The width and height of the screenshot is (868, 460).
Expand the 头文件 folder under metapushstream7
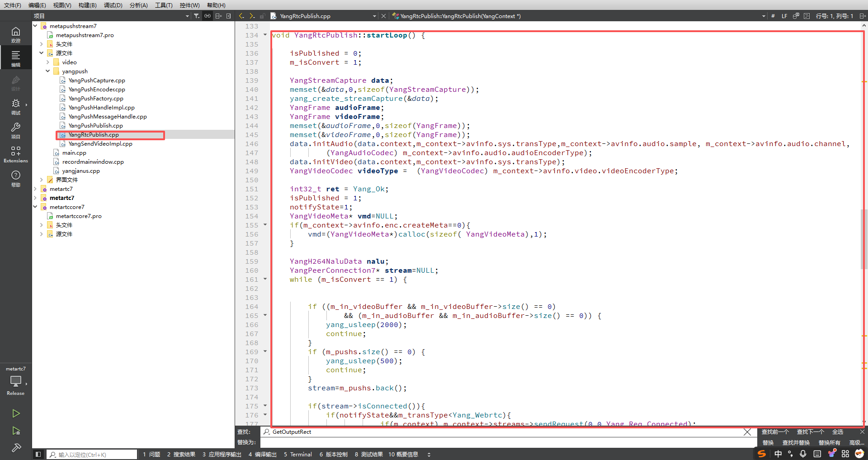[42, 44]
